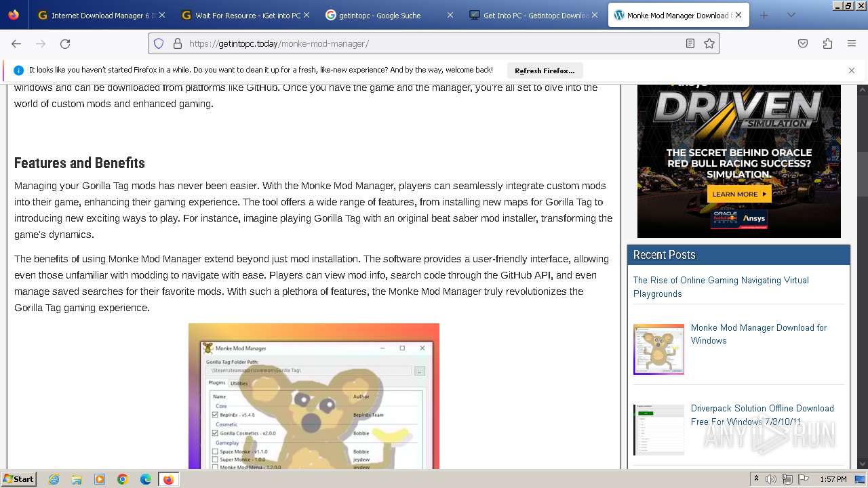868x488 pixels.
Task: Click the Monke Mod Manager post thumbnail
Action: point(658,349)
